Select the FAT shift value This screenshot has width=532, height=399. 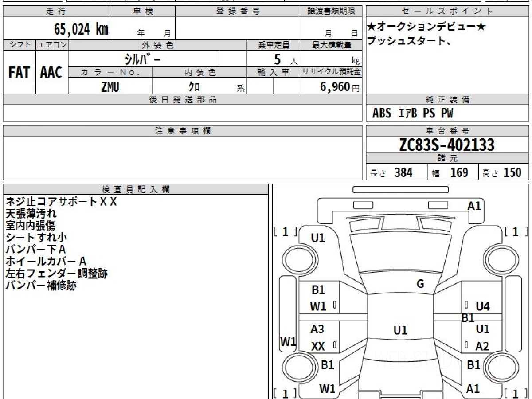(x=19, y=73)
